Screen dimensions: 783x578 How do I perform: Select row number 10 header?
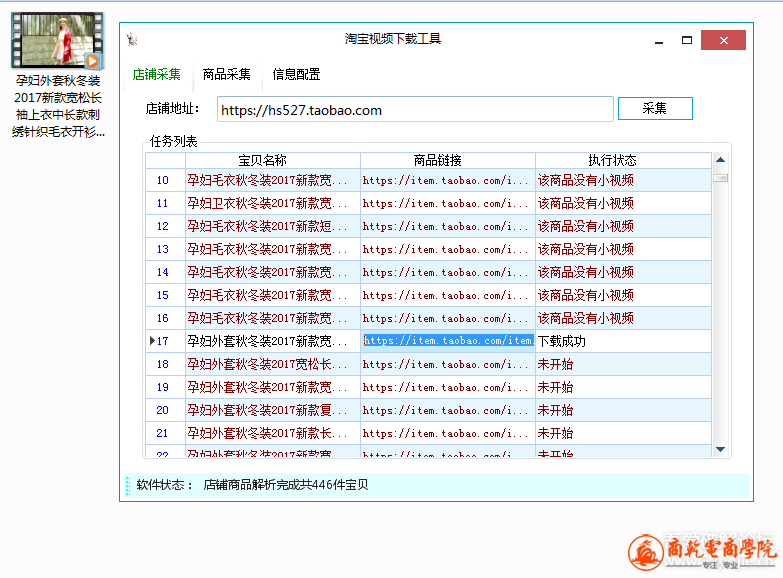[165, 180]
